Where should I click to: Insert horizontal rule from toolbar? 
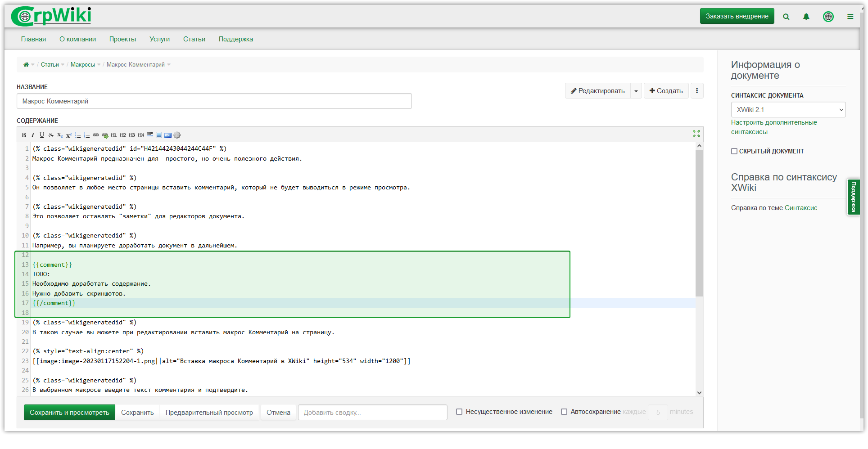pos(150,135)
